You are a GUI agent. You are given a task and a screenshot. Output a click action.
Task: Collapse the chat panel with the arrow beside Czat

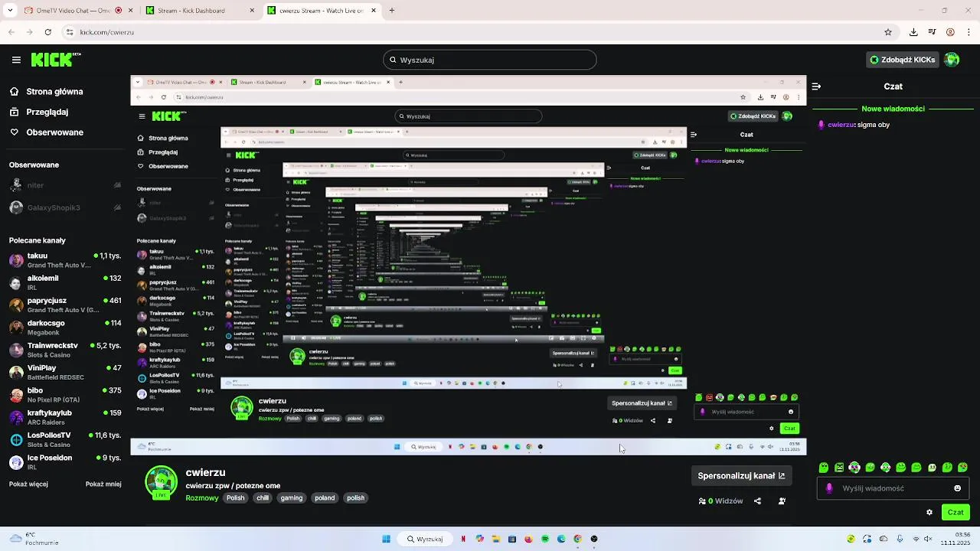[816, 86]
